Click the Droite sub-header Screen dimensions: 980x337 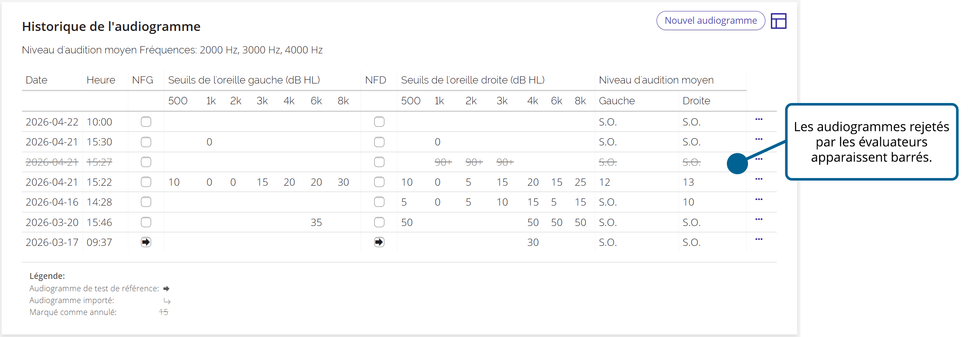(x=696, y=101)
